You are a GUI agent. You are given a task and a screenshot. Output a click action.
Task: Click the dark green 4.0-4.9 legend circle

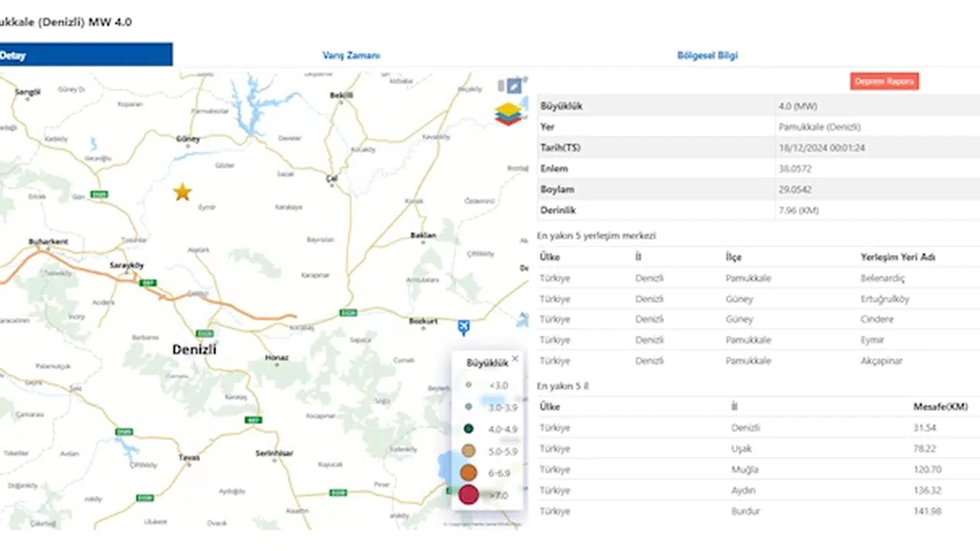469,429
